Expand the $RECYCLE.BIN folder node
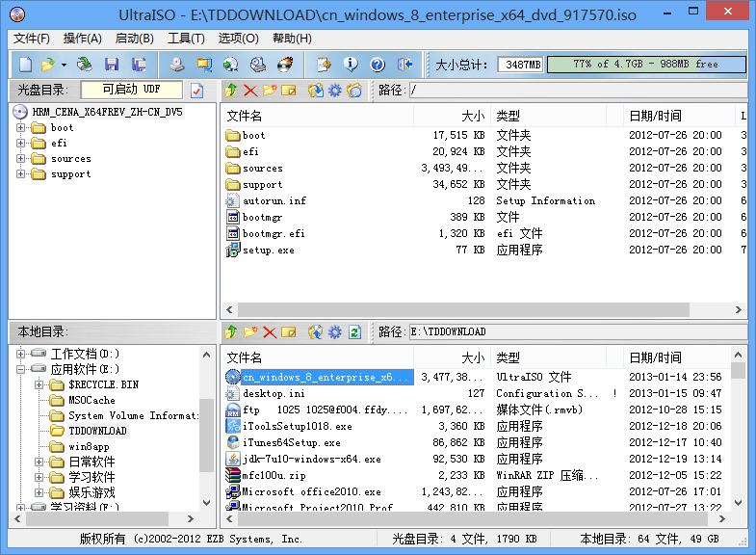The height and width of the screenshot is (555, 756). (x=39, y=384)
